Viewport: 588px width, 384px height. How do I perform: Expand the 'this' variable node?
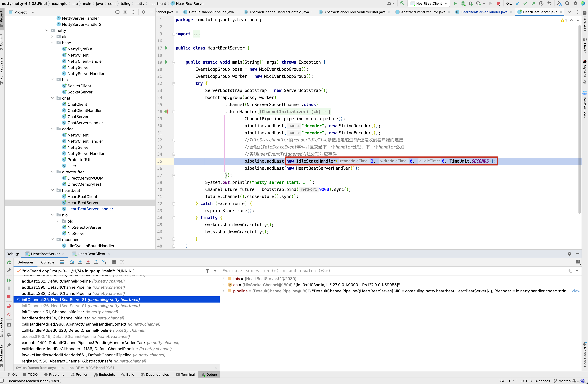click(223, 278)
